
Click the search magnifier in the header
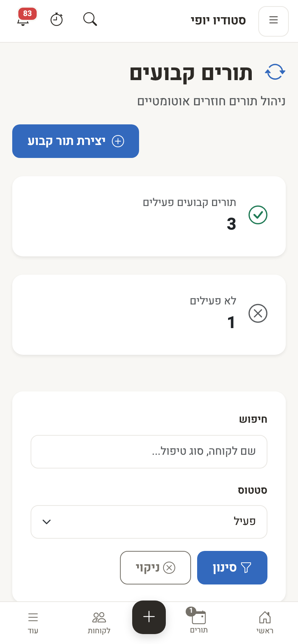click(90, 19)
